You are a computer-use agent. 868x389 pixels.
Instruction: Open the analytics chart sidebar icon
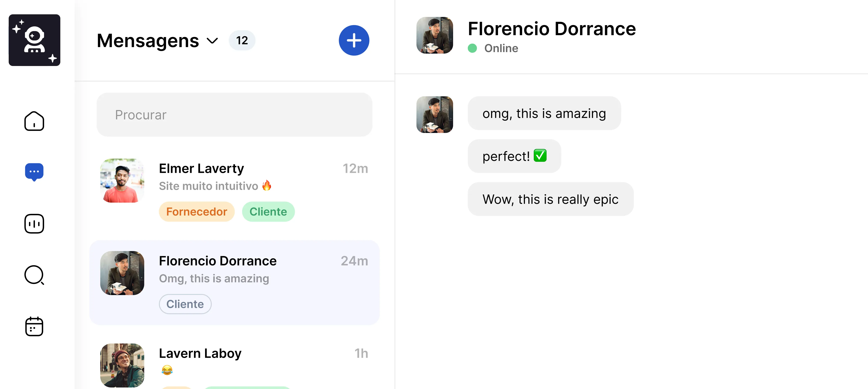(34, 224)
